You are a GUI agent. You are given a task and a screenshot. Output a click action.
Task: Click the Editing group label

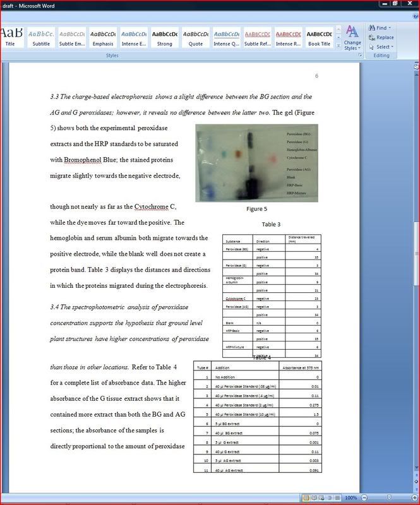pyautogui.click(x=381, y=56)
